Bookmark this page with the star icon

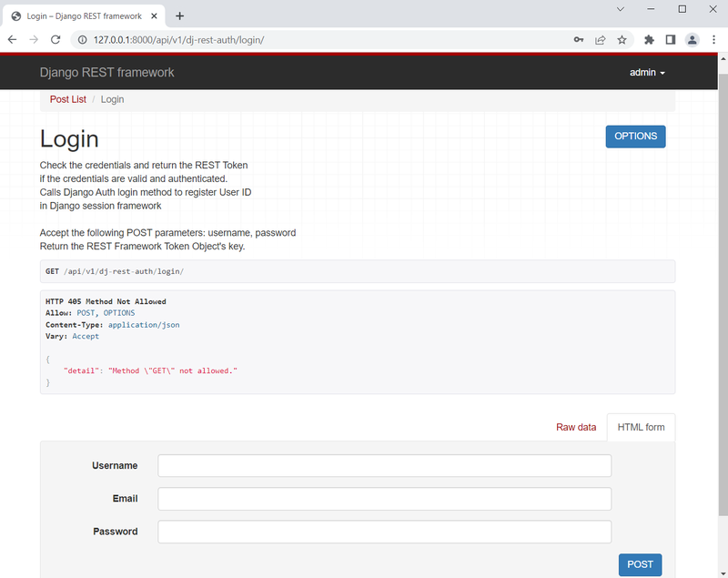pyautogui.click(x=622, y=40)
